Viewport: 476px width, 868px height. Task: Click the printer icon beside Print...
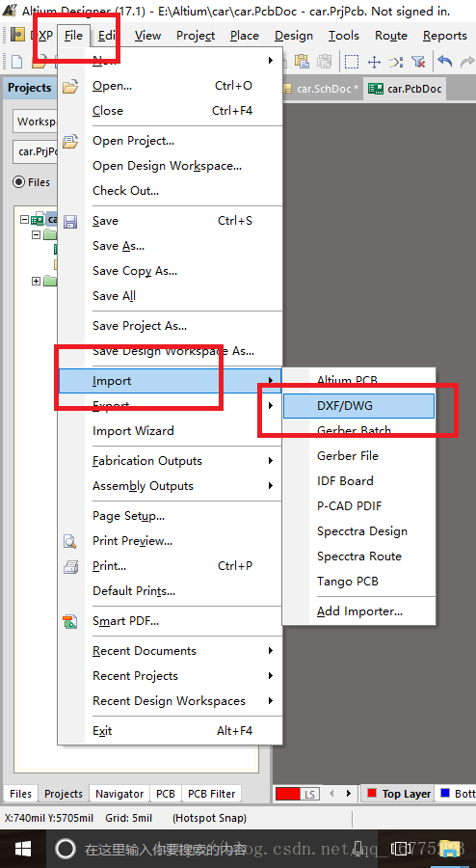70,566
